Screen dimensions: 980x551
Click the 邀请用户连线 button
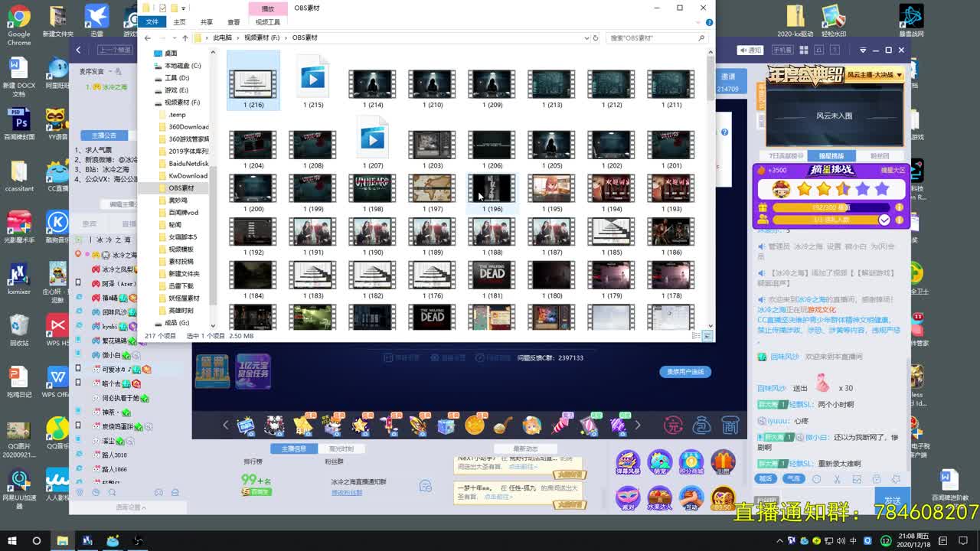(x=685, y=372)
